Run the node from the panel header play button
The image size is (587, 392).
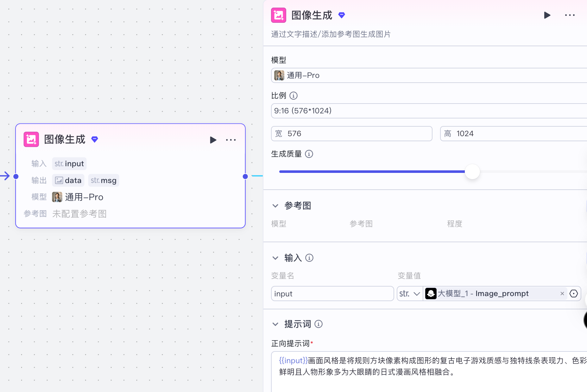[x=547, y=15]
